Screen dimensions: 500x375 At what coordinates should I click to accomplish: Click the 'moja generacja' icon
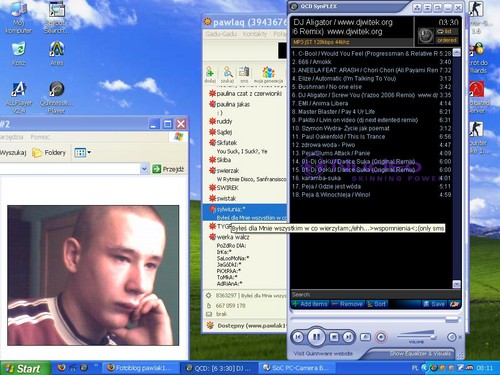[268, 75]
